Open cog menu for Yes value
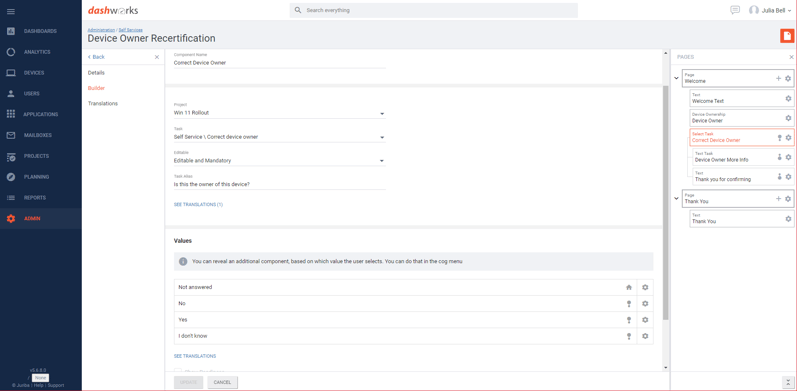 (x=645, y=320)
